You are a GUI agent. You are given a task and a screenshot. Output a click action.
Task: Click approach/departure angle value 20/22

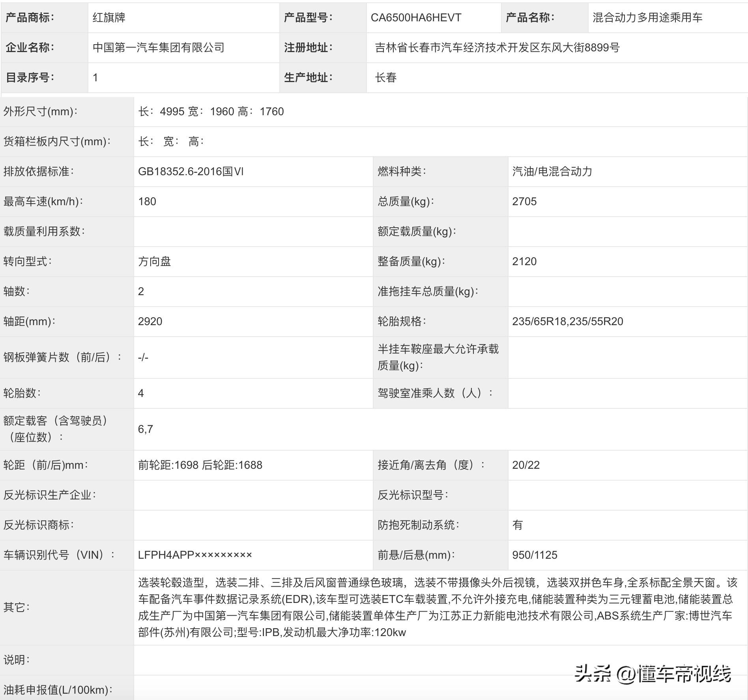coord(526,465)
